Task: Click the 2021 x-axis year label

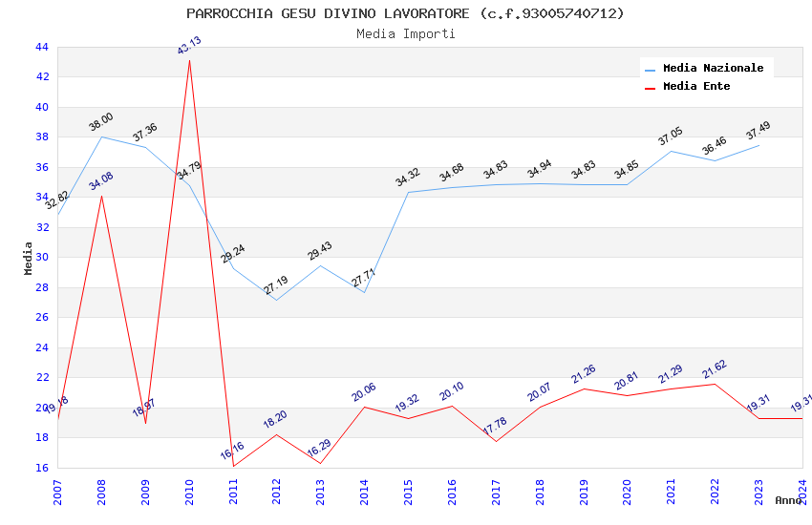Action: click(x=672, y=492)
